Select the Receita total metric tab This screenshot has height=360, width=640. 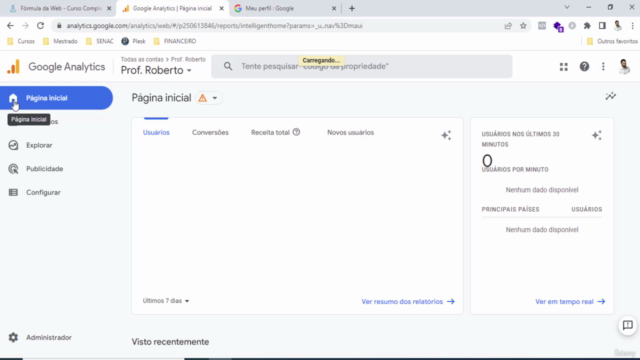270,133
